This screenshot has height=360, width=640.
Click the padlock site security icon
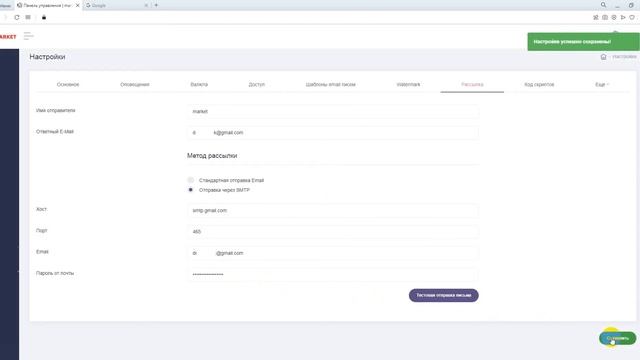(x=44, y=18)
